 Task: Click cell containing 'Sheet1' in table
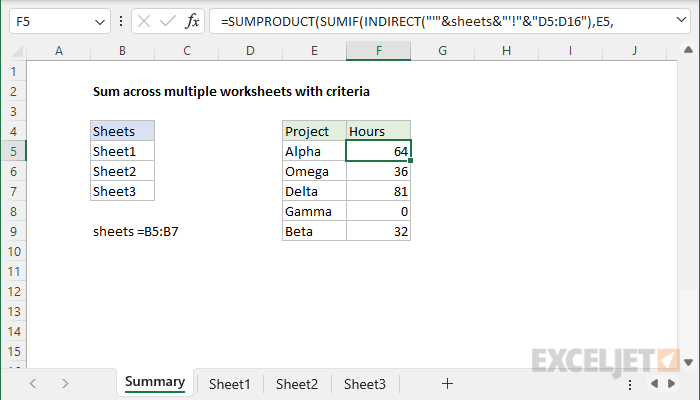point(122,151)
